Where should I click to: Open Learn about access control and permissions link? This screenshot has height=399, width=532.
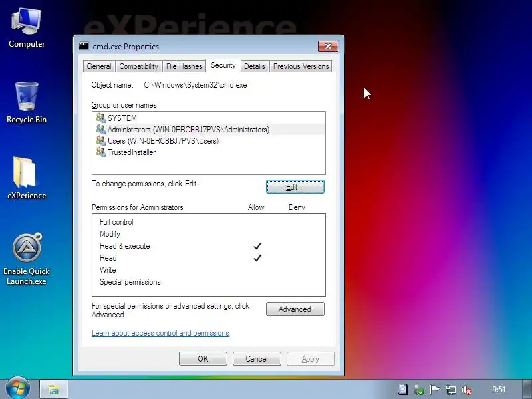pos(160,333)
